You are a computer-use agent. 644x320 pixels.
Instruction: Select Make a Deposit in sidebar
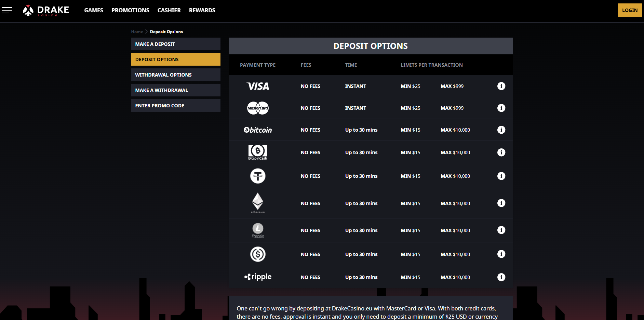pyautogui.click(x=176, y=44)
